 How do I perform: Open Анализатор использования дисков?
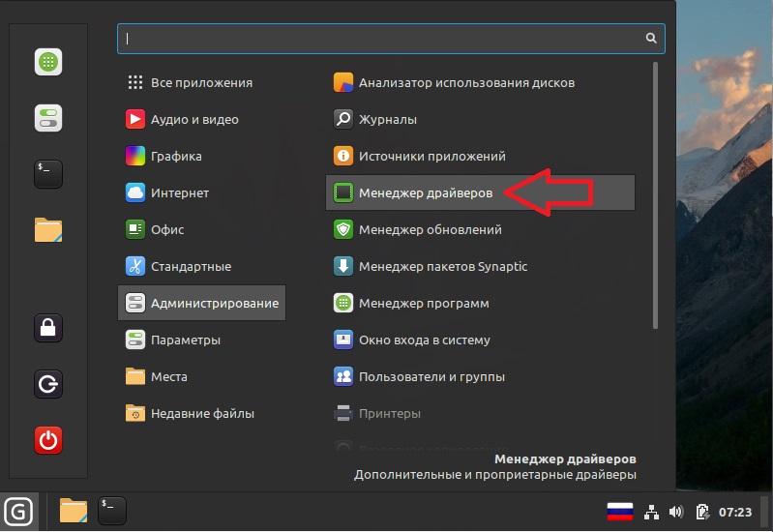(x=466, y=83)
